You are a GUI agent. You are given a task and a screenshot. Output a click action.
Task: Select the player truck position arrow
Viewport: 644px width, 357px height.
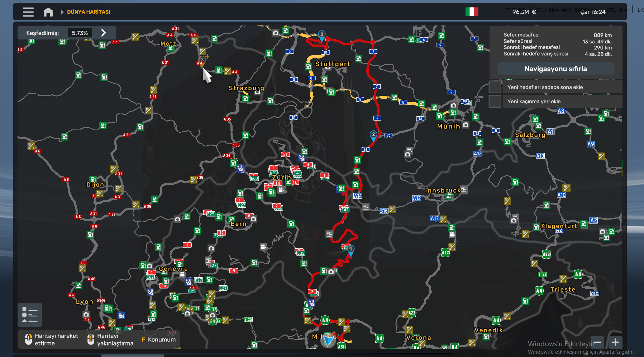(x=328, y=339)
